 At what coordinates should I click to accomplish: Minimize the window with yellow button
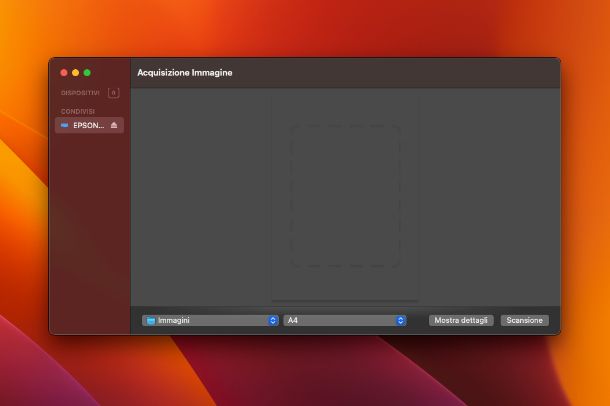click(x=75, y=73)
